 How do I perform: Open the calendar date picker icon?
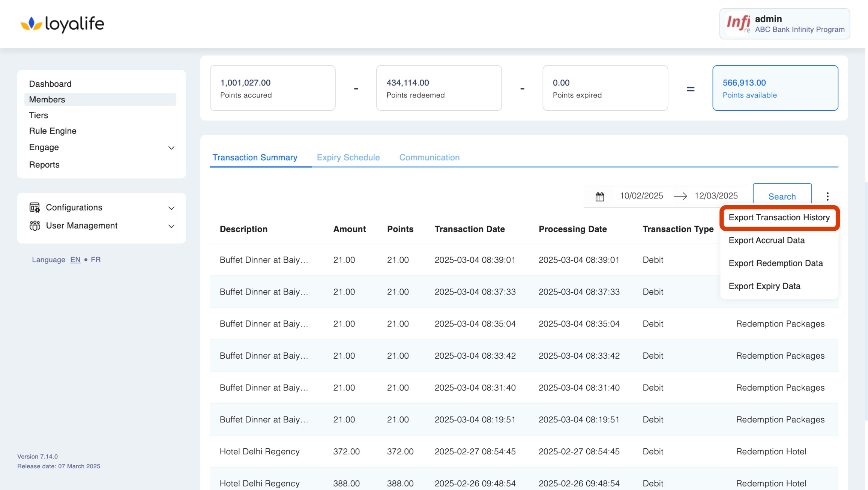pyautogui.click(x=599, y=197)
